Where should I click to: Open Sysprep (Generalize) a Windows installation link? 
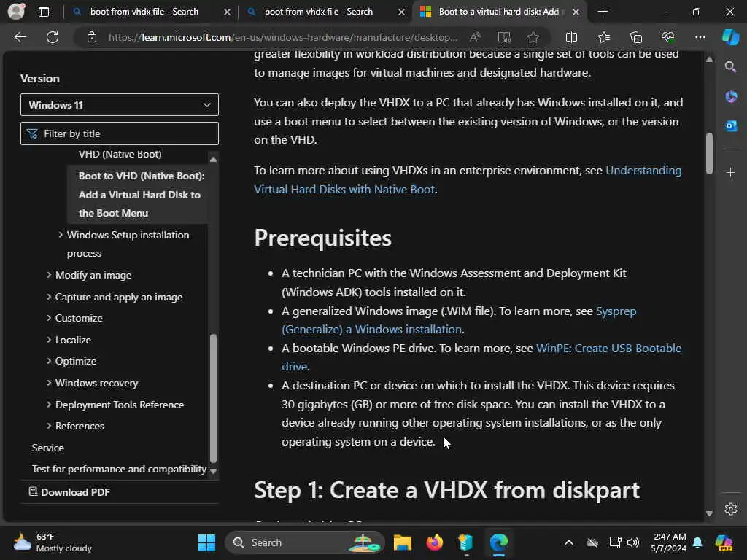point(459,320)
